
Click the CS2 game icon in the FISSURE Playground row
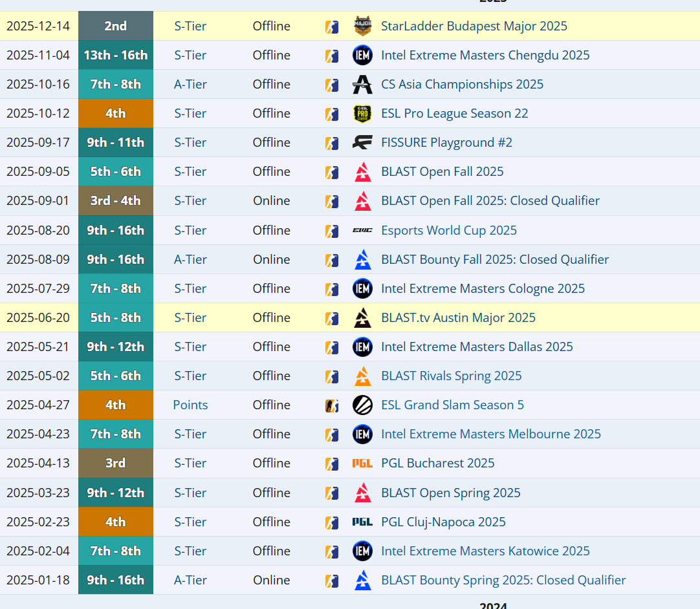point(332,144)
